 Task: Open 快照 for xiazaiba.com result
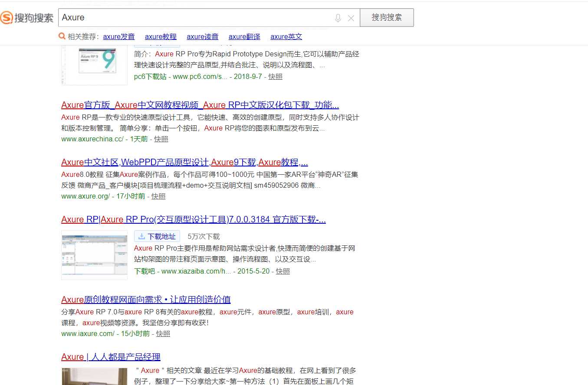(x=283, y=271)
